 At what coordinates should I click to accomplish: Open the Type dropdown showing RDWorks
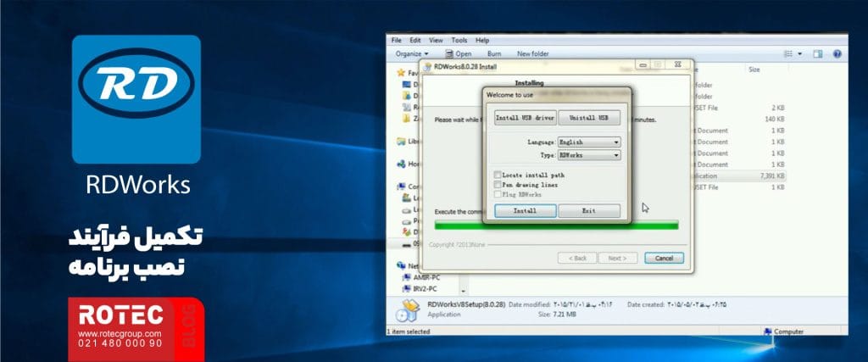pos(589,155)
